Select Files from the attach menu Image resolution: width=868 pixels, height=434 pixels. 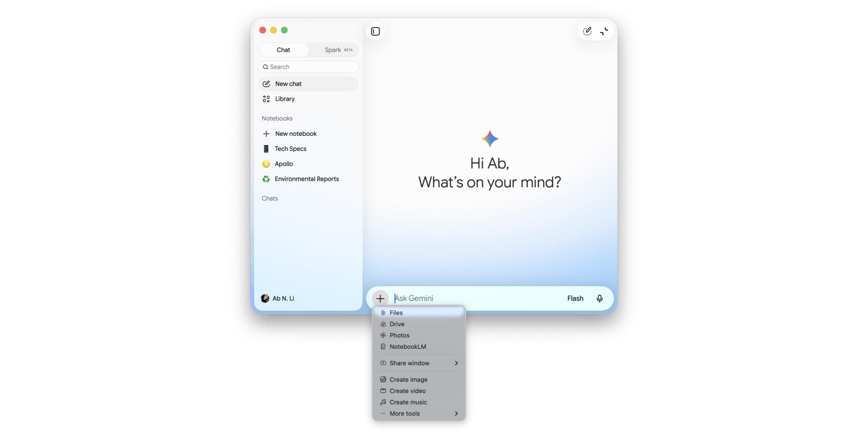coord(419,313)
